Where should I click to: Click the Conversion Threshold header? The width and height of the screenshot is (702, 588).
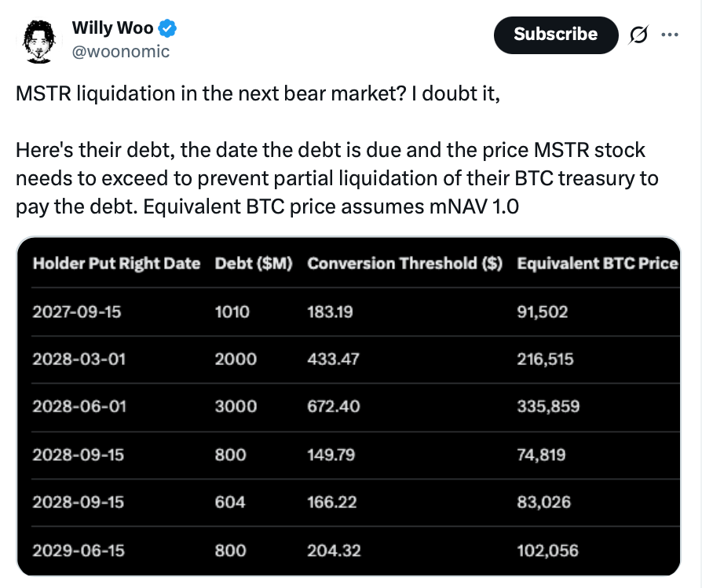(404, 264)
